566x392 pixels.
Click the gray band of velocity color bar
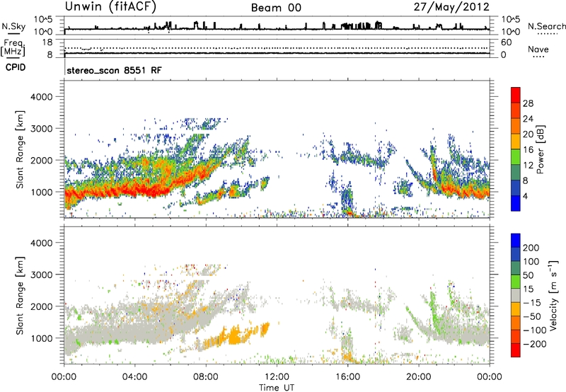tap(516, 296)
